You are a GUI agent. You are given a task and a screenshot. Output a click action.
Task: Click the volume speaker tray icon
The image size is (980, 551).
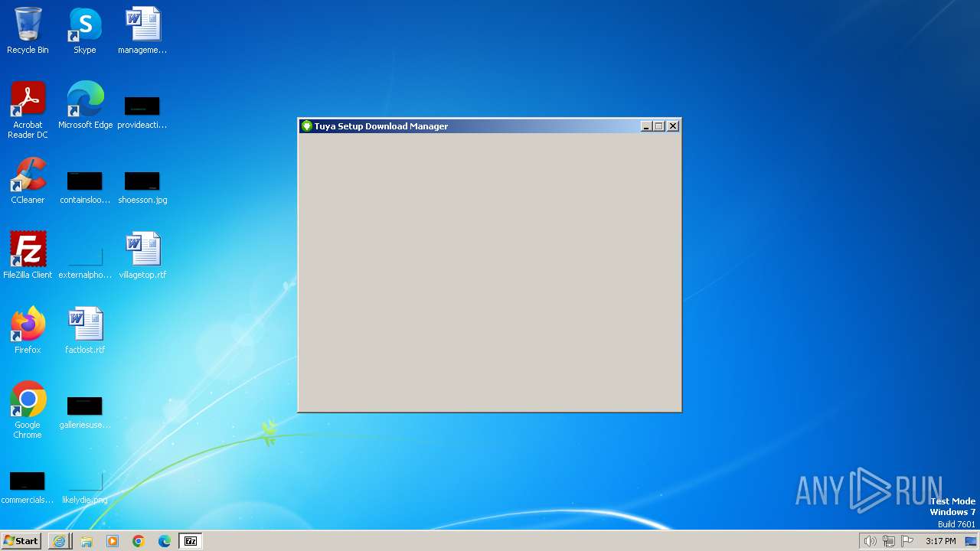pos(871,541)
